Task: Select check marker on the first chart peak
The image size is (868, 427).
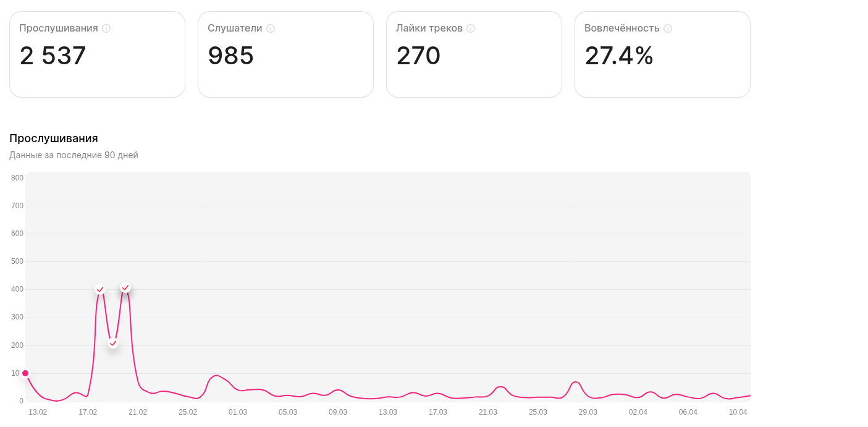Action: pos(100,289)
